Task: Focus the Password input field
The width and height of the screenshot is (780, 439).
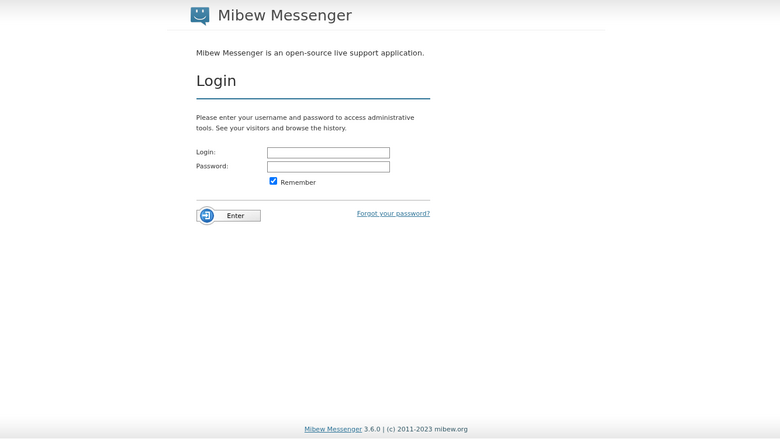Action: tap(328, 167)
